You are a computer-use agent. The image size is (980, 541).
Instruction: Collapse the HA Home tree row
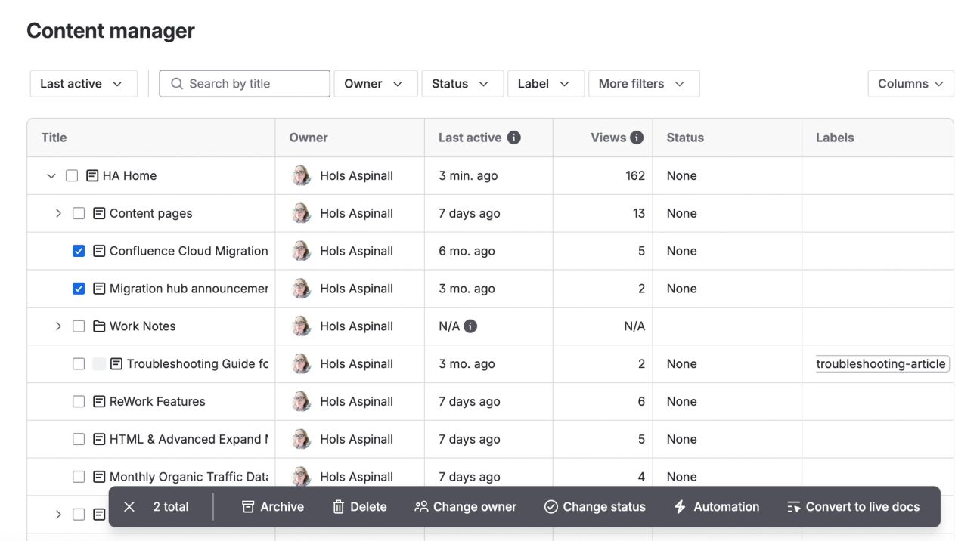click(x=51, y=175)
